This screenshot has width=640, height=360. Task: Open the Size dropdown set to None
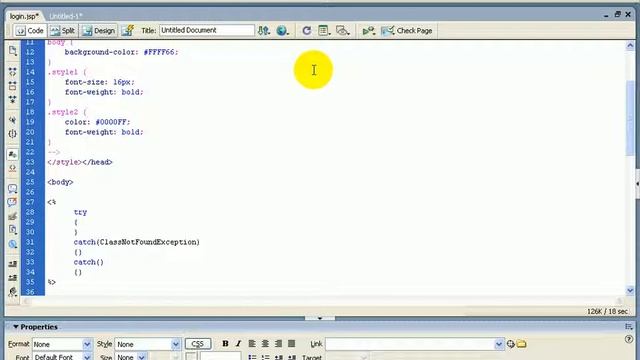131,357
